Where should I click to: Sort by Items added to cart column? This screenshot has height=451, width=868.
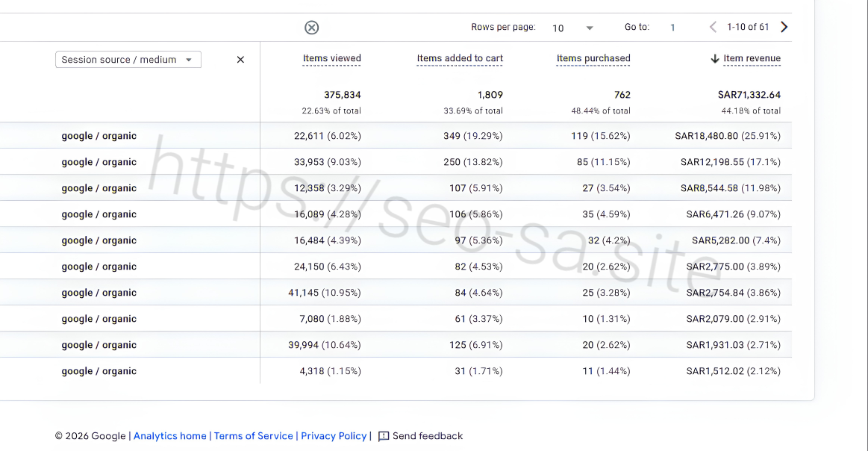[x=460, y=58]
